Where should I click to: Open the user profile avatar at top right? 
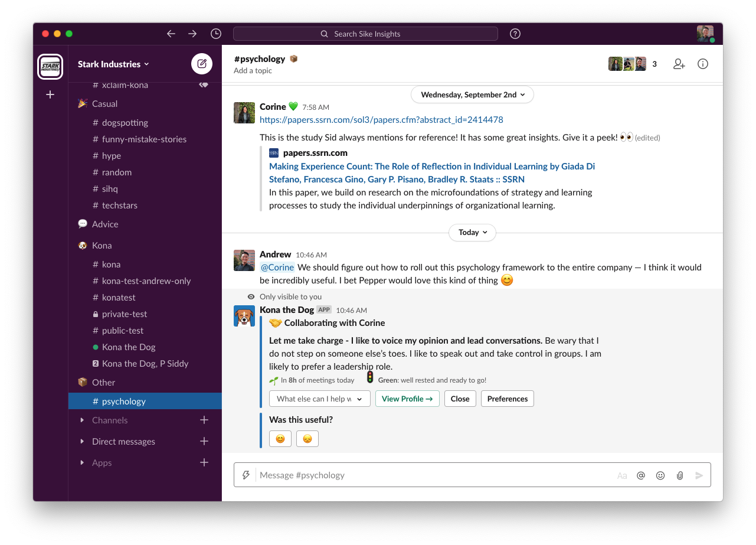click(705, 34)
